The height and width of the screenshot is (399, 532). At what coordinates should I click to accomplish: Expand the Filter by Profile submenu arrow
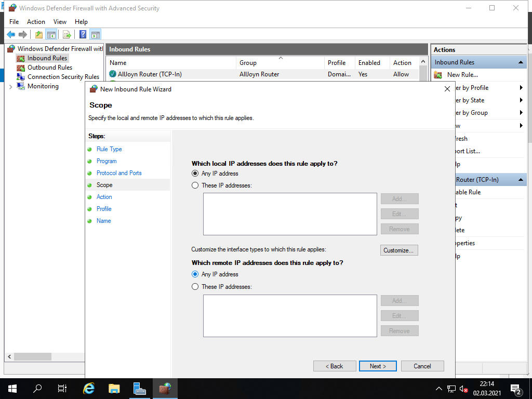tap(521, 88)
